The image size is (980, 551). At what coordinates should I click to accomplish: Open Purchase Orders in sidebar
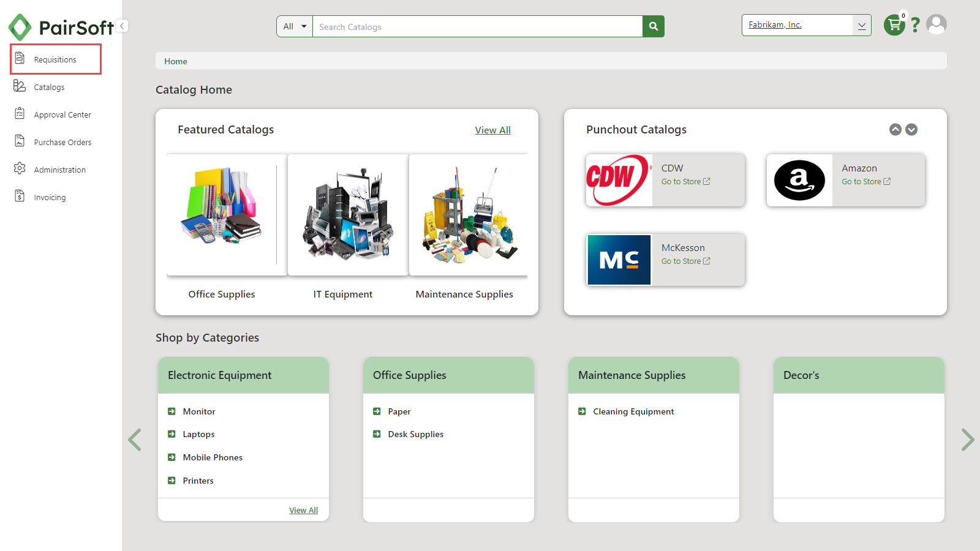62,142
